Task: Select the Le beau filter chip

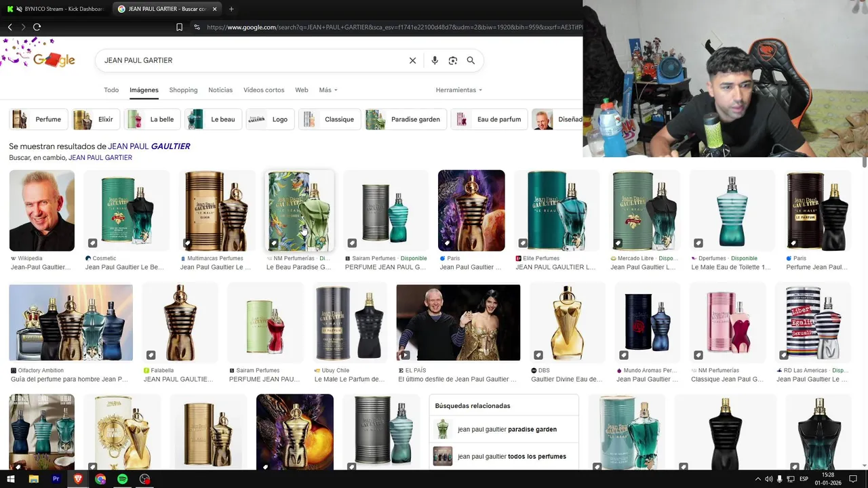Action: [x=213, y=119]
